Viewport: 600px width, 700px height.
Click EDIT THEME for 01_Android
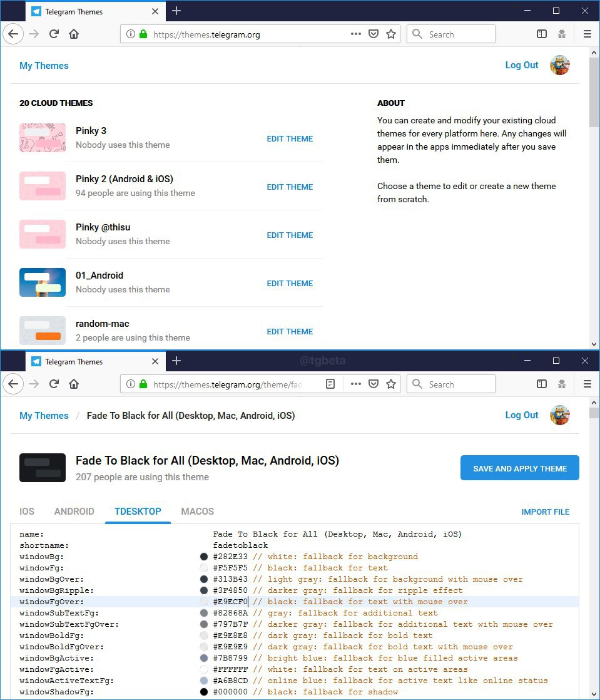tap(290, 284)
